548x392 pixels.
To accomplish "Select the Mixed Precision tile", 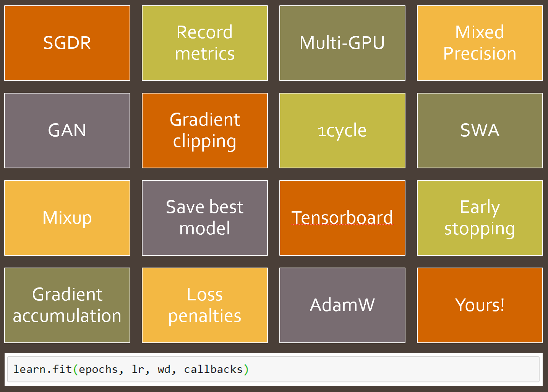I will coord(480,43).
